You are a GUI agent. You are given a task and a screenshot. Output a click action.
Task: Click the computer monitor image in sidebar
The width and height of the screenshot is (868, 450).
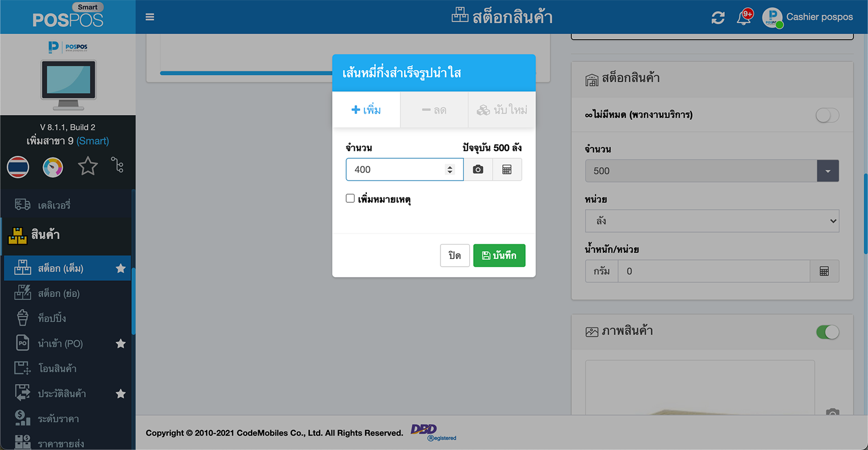[x=68, y=85]
